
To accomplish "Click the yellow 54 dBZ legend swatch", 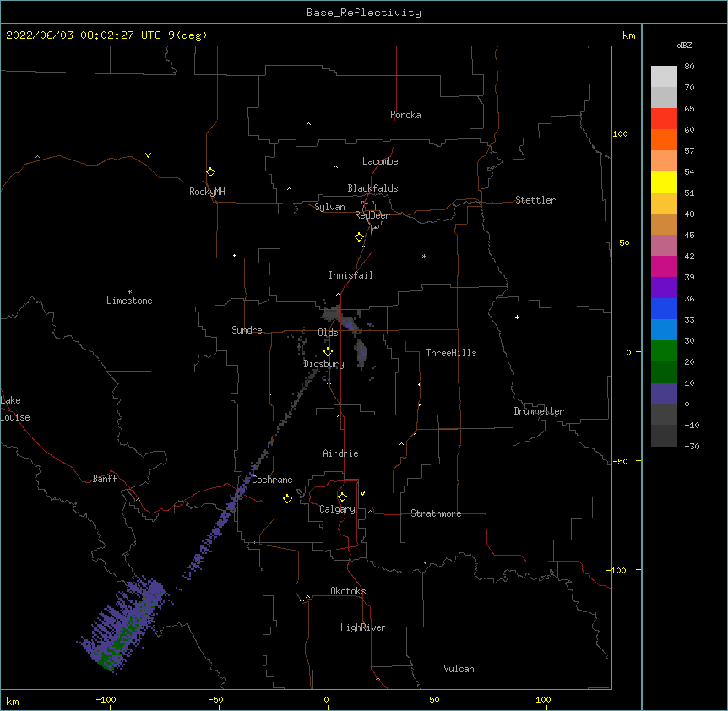I will pyautogui.click(x=664, y=182).
